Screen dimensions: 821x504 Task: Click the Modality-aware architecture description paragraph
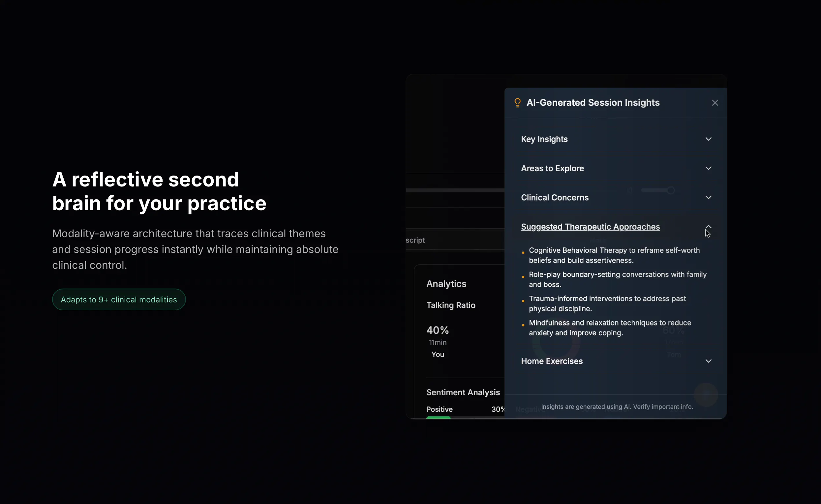195,249
